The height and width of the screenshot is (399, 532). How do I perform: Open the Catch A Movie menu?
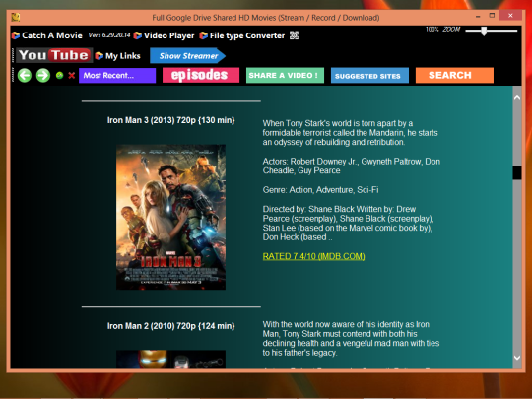click(47, 35)
